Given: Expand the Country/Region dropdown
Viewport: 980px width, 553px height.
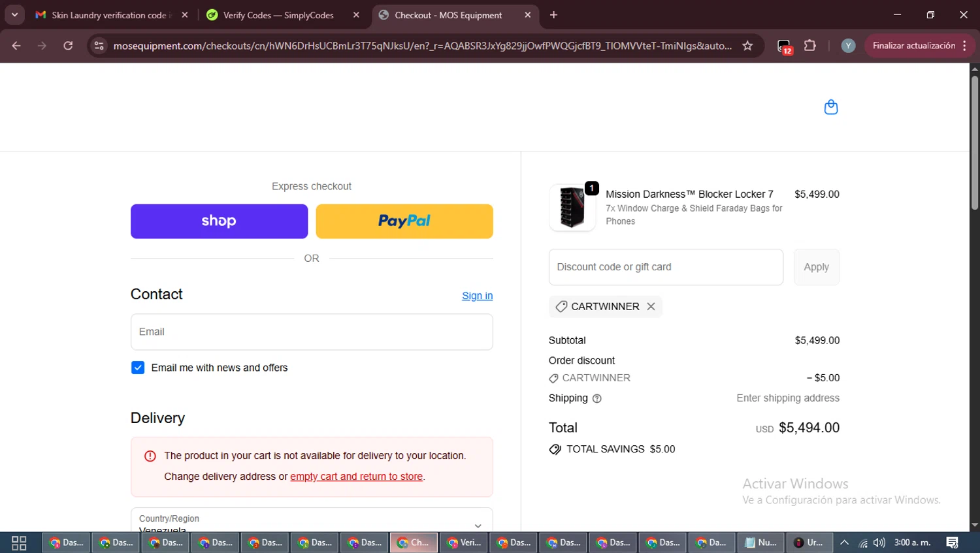Looking at the screenshot, I should click(312, 520).
